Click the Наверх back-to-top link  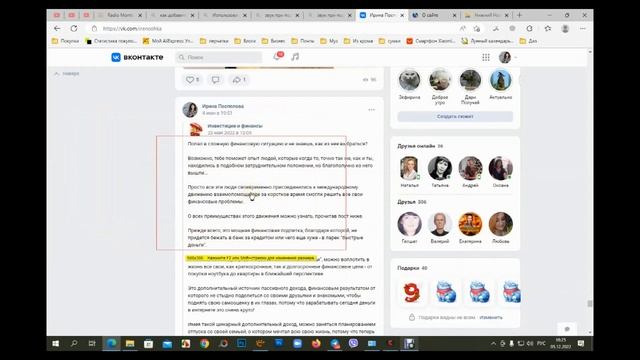tap(67, 74)
